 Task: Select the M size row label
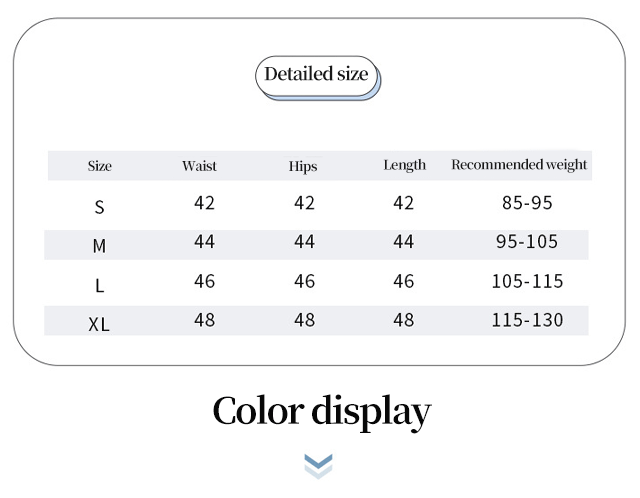[99, 246]
